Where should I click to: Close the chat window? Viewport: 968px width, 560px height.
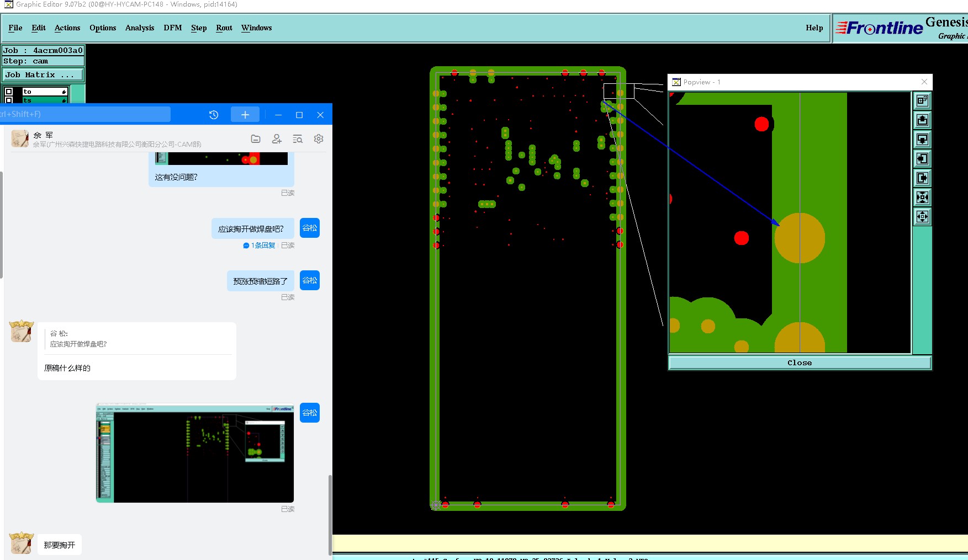click(320, 115)
